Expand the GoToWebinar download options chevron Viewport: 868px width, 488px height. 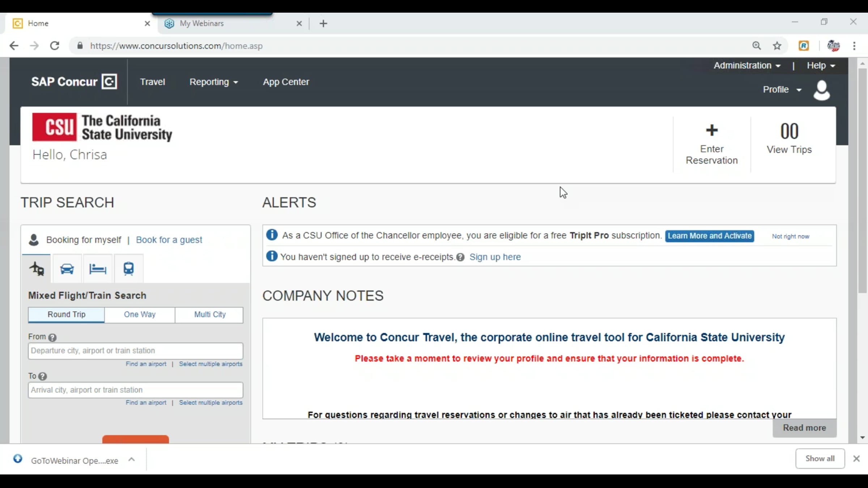[x=132, y=459]
